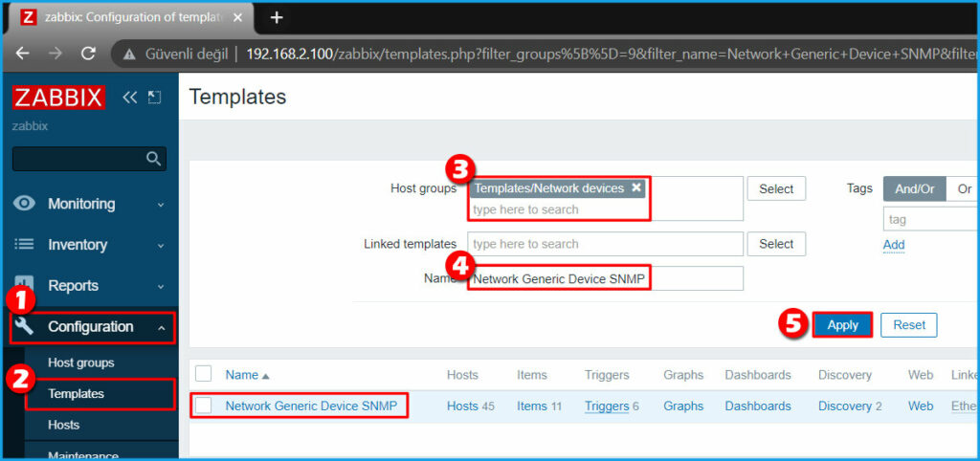The image size is (980, 461).
Task: Expand the Reports menu chevron
Action: pos(161,286)
